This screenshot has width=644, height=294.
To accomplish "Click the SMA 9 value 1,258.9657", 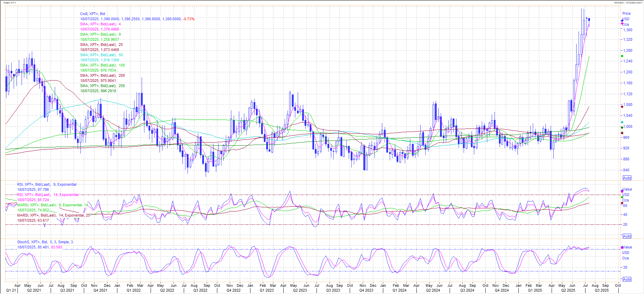I will tap(110, 40).
